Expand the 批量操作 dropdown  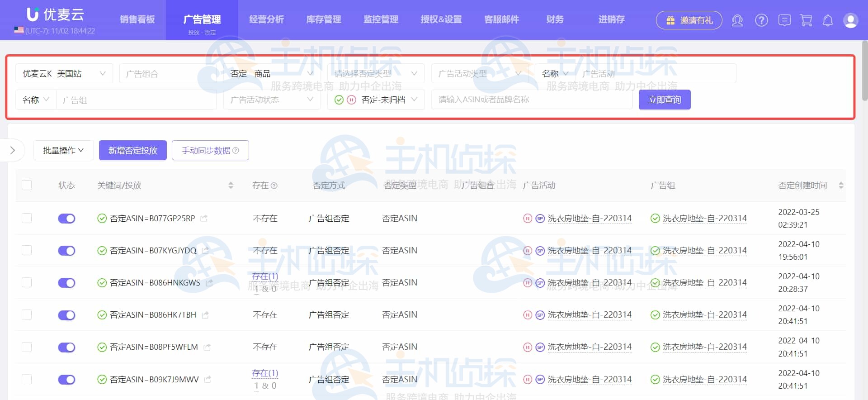(63, 150)
